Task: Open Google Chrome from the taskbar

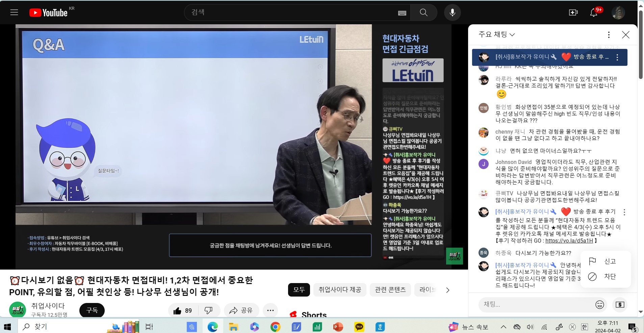Action: click(x=275, y=327)
